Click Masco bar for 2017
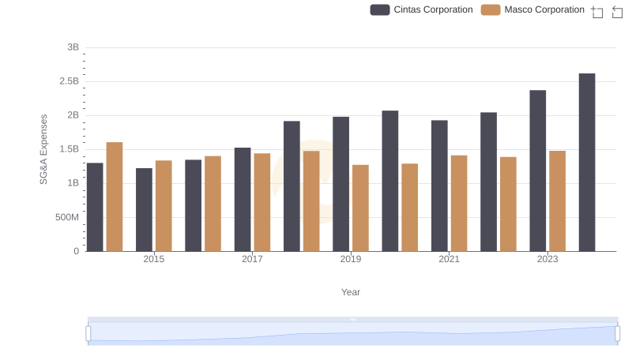 262,203
